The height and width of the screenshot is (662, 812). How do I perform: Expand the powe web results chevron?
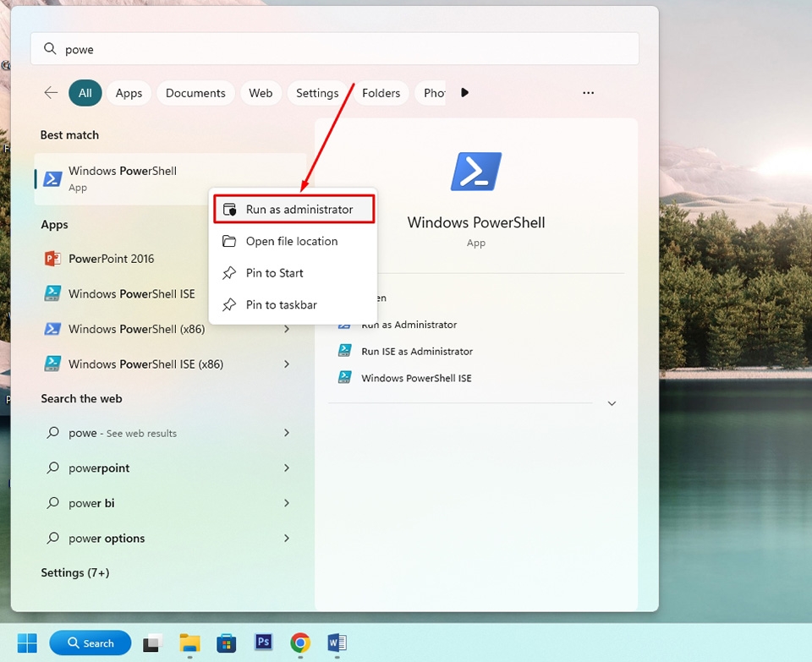[x=287, y=433]
